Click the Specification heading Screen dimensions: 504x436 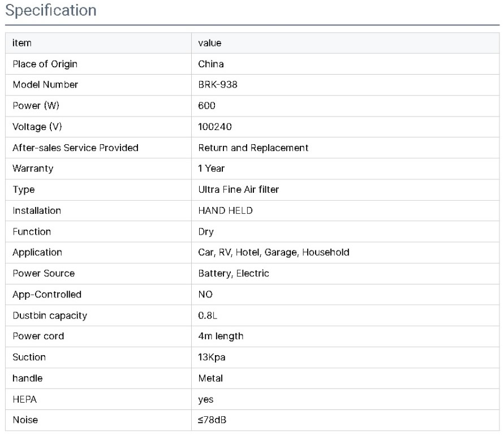pos(51,10)
